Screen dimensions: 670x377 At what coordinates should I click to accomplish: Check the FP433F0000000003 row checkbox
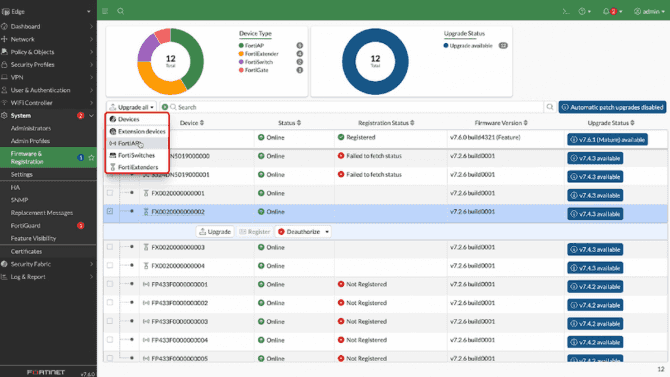click(x=110, y=321)
